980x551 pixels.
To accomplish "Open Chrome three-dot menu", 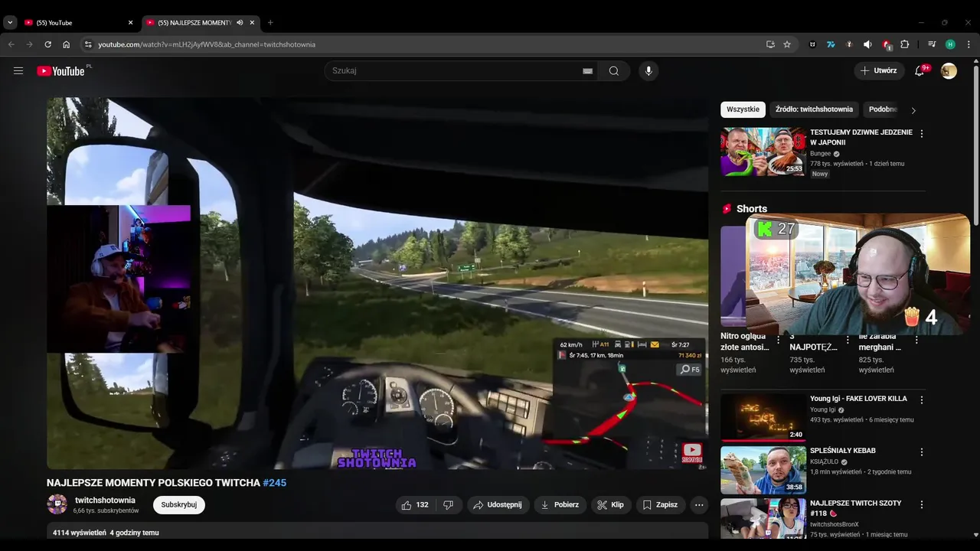I will click(x=969, y=44).
